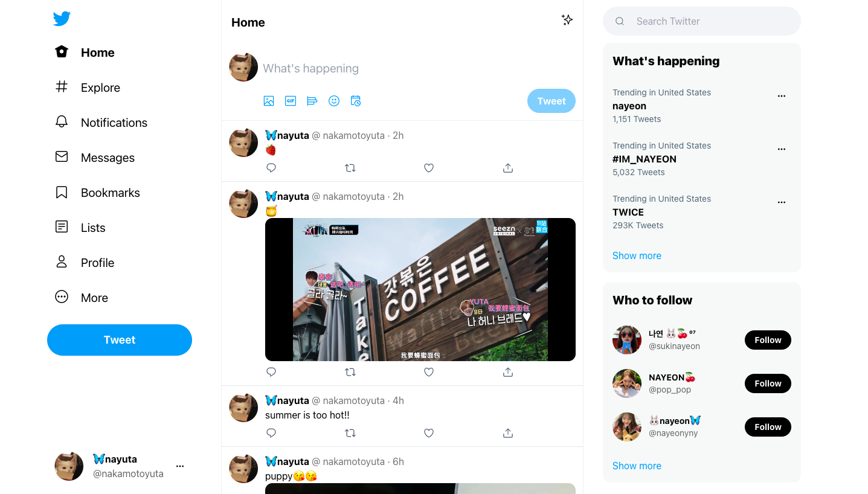Click the Home heading at top of timeline

(x=248, y=22)
